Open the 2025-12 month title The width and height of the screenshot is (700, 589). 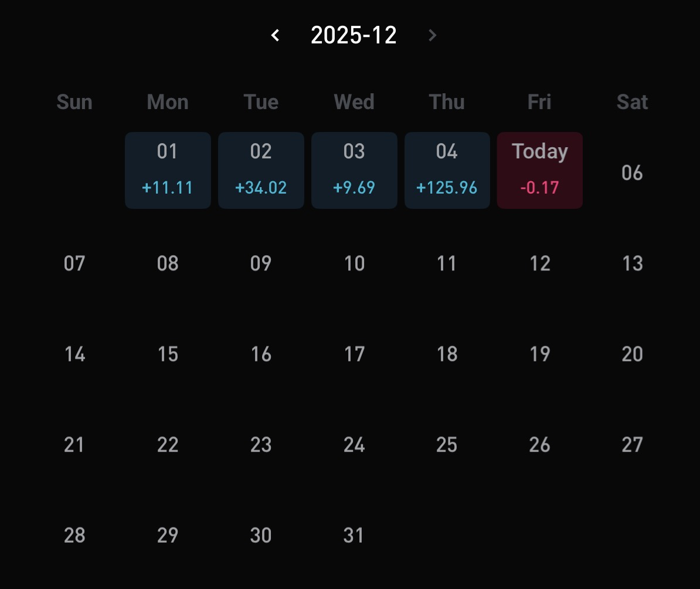(x=354, y=36)
